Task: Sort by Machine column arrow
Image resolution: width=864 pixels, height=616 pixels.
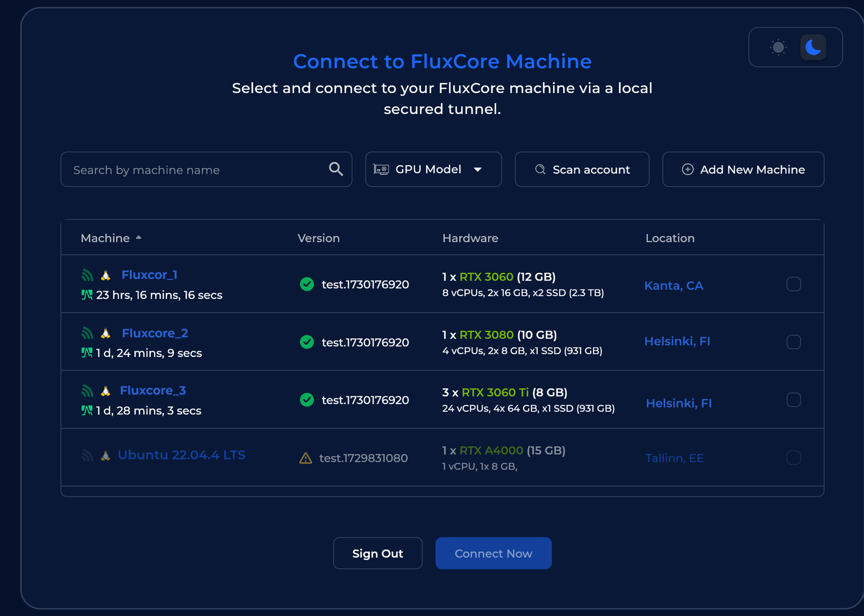Action: pos(138,238)
